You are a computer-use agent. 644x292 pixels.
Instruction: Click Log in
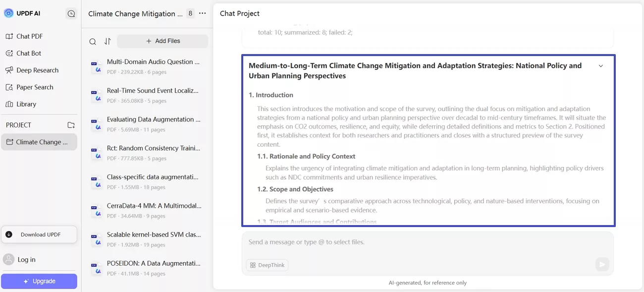(x=26, y=259)
